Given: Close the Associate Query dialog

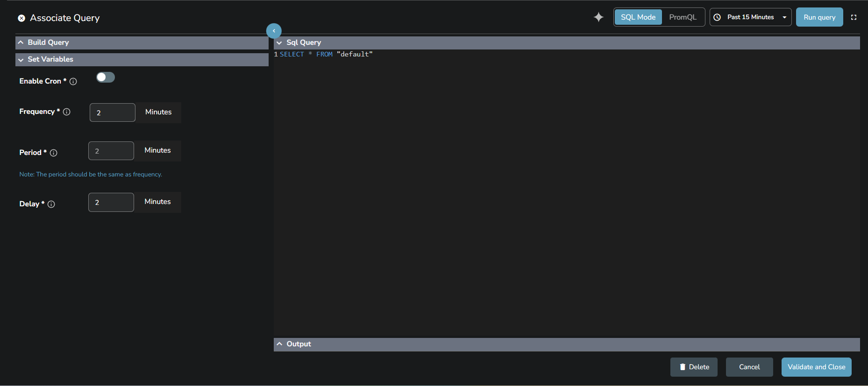Looking at the screenshot, I should [x=21, y=18].
